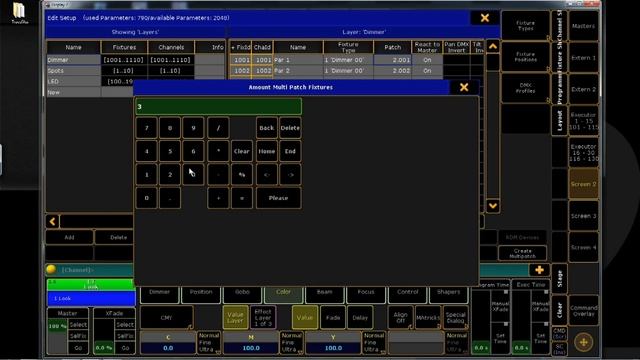Toggle Manual XFade under Program Time
The height and width of the screenshot is (360, 640).
500,306
